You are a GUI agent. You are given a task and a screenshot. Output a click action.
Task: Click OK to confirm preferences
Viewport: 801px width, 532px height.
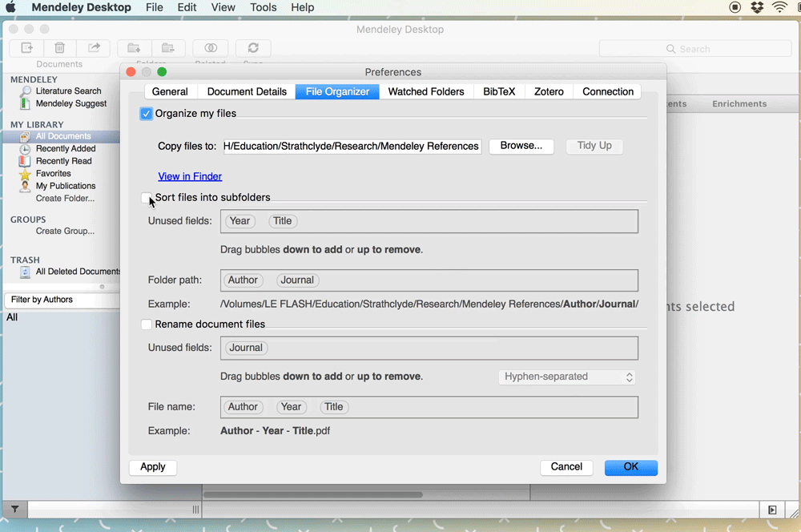[x=631, y=467]
